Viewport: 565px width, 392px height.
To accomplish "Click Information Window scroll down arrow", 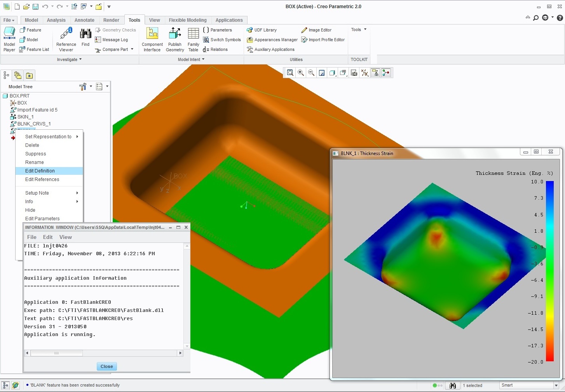I will click(187, 346).
